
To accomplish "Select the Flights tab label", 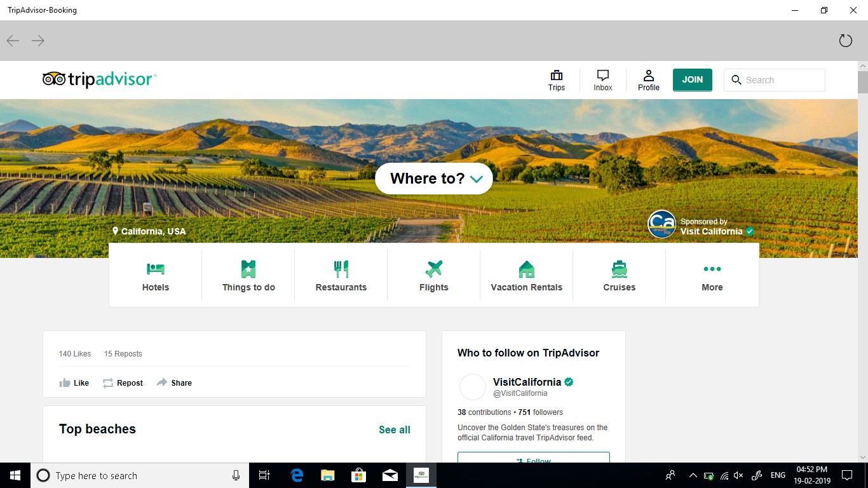I will (x=434, y=287).
